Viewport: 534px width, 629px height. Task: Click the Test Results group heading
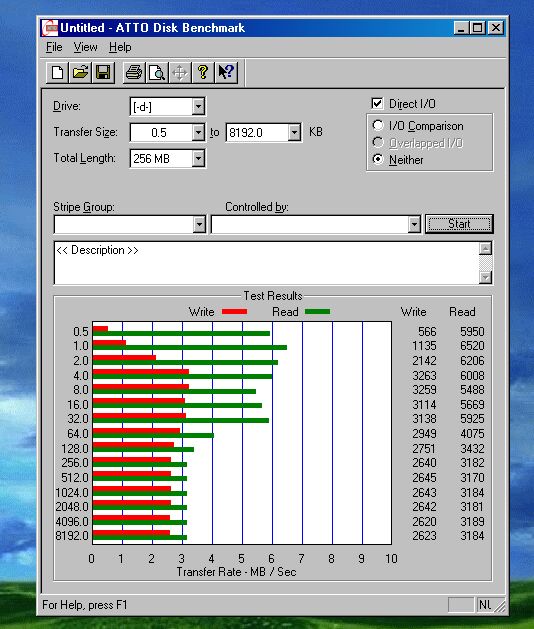tap(273, 296)
